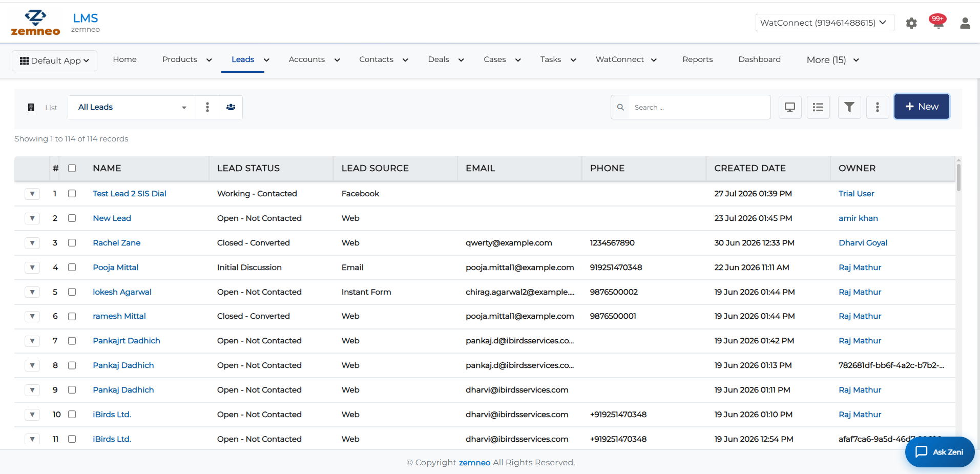Open the WatConnect number account dropdown
Viewport: 980px width, 474px height.
pos(824,23)
